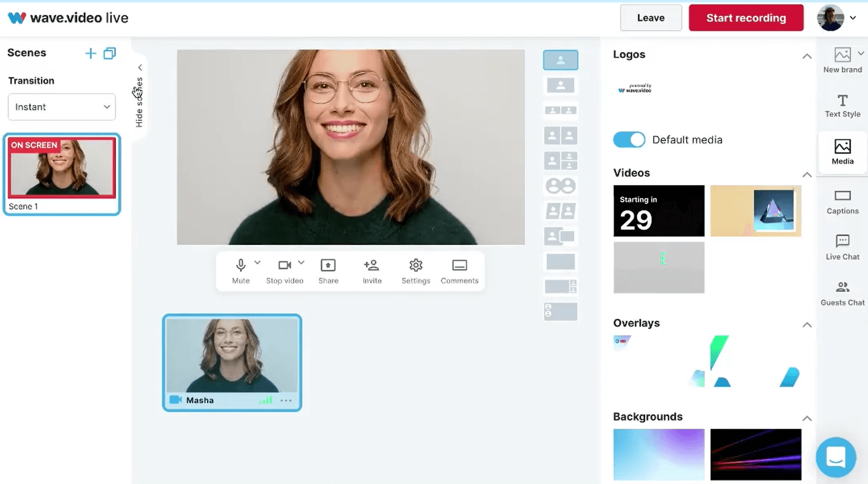This screenshot has width=868, height=484.
Task: Duplicate scene using the copy icon
Action: pos(110,53)
